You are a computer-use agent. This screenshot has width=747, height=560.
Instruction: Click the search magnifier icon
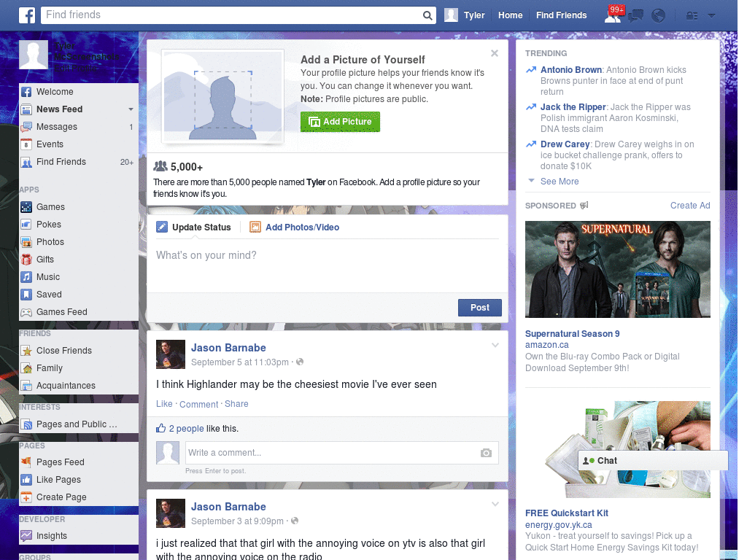click(427, 15)
